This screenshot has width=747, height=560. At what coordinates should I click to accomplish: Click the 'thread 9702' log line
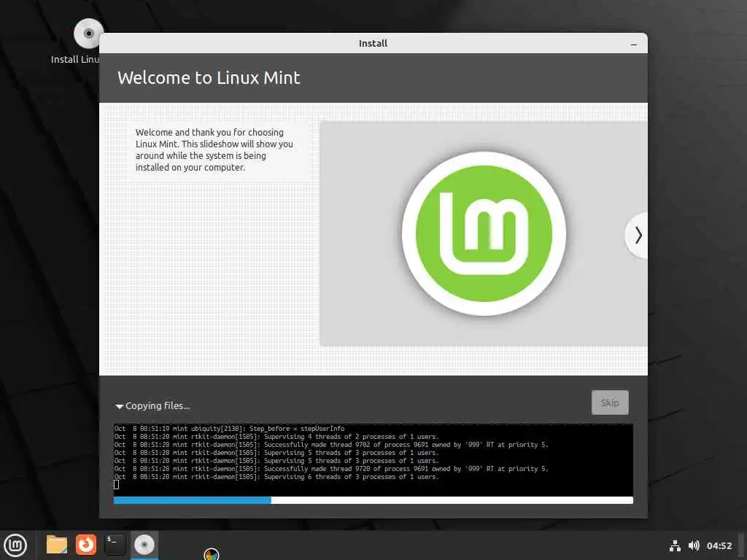331,445
